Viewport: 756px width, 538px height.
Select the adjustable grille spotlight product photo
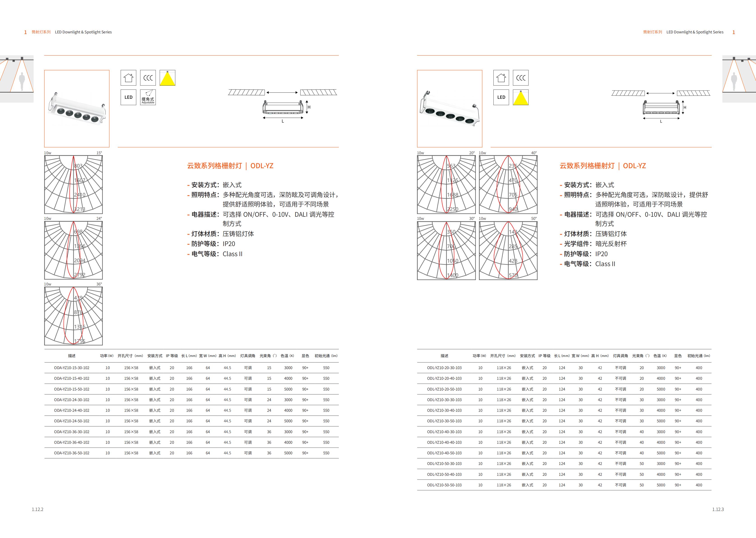coord(77,109)
